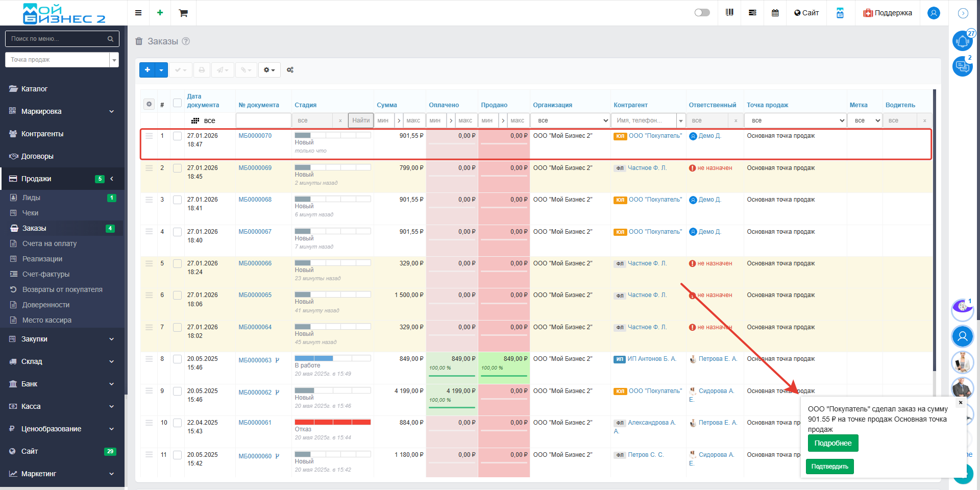Open Счета на оплату menu item
This screenshot has height=490, width=980.
click(50, 243)
